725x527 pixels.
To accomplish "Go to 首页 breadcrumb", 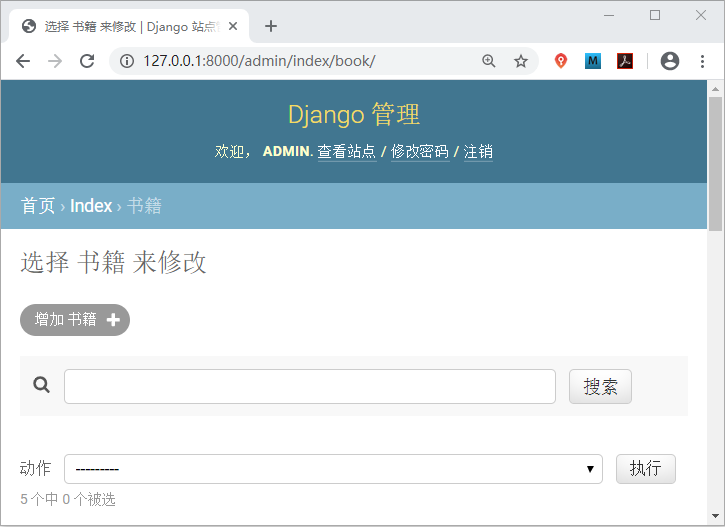I will [38, 206].
